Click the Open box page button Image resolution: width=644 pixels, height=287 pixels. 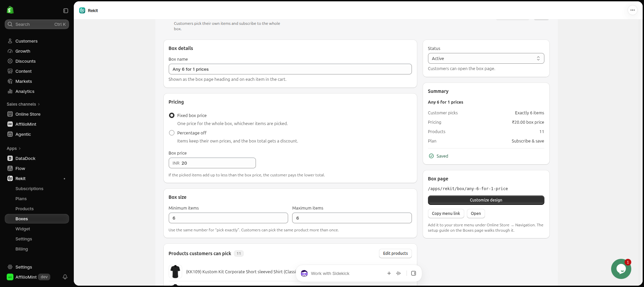click(x=476, y=214)
